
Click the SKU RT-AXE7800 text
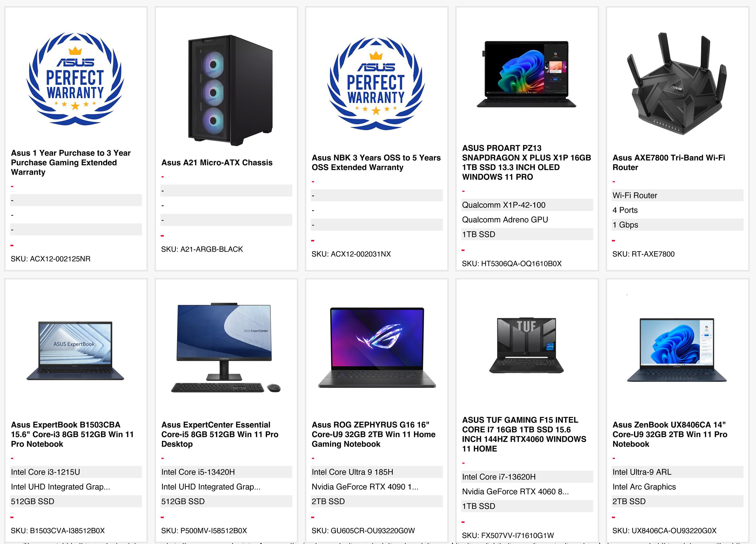click(x=643, y=254)
